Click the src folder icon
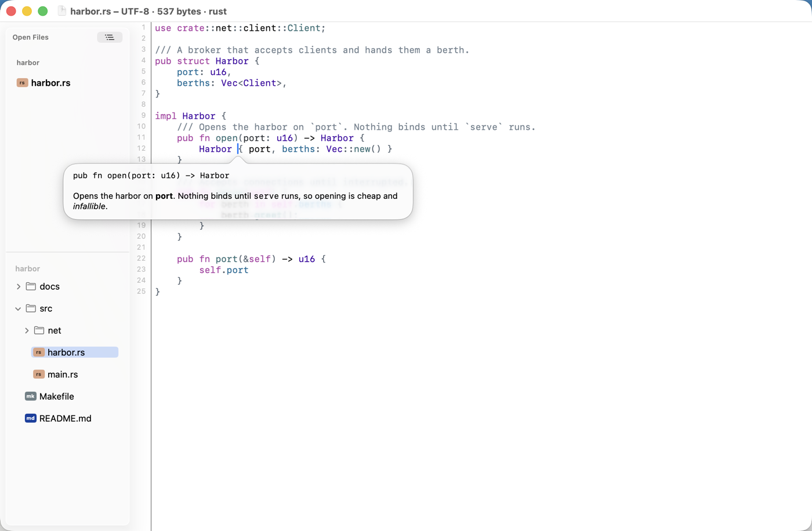The width and height of the screenshot is (812, 531). tap(31, 308)
